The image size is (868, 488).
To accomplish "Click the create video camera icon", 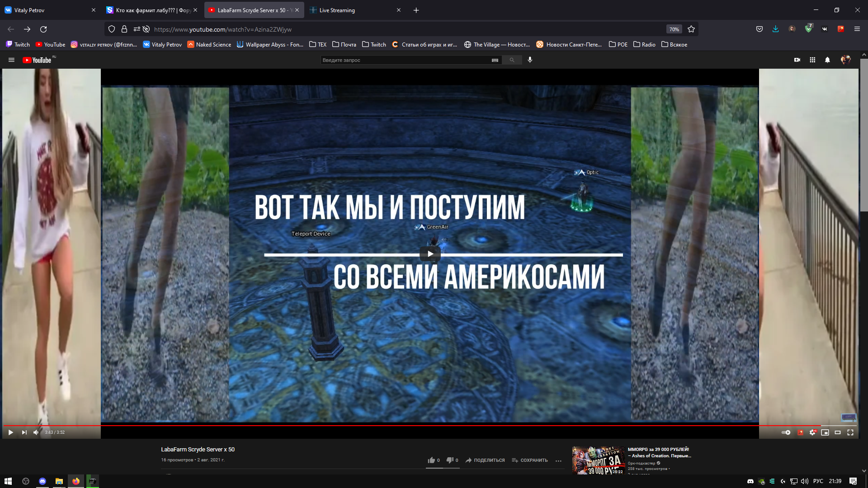I will (x=797, y=60).
